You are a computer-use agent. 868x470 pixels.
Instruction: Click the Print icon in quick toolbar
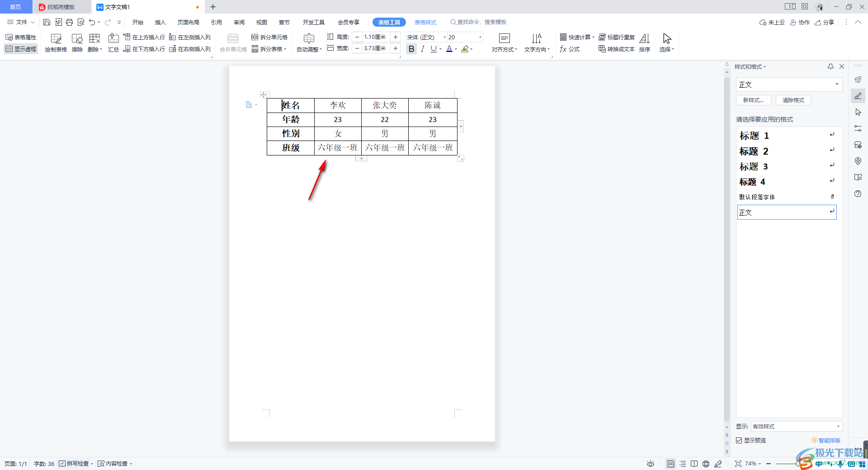pyautogui.click(x=69, y=22)
